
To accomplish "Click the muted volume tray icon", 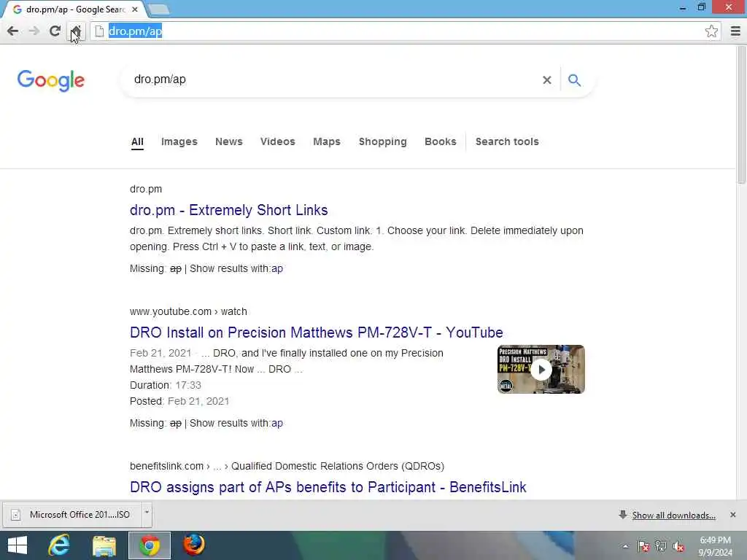I will [x=678, y=546].
